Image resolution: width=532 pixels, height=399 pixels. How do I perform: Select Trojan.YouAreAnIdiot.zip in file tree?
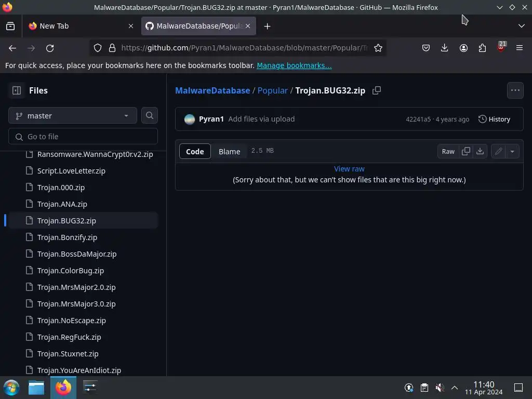[83, 369]
